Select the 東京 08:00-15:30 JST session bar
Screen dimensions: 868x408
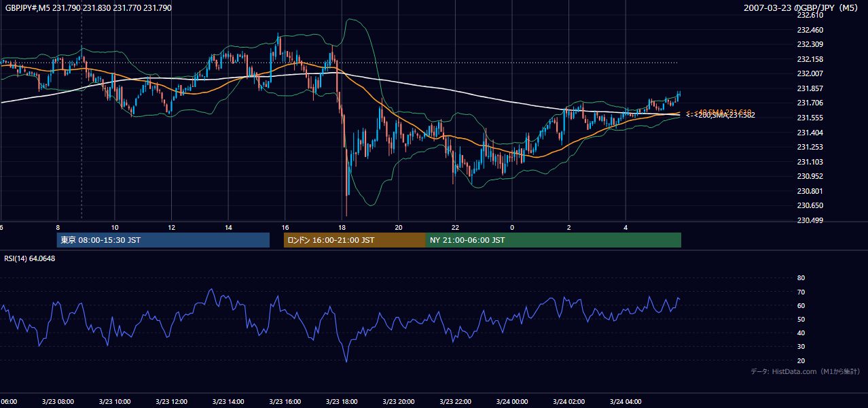click(163, 240)
